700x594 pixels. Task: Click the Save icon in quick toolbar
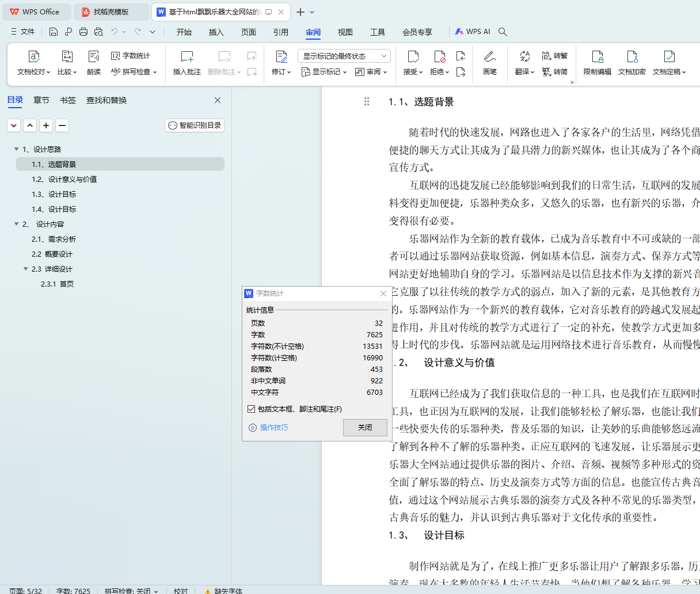point(54,32)
